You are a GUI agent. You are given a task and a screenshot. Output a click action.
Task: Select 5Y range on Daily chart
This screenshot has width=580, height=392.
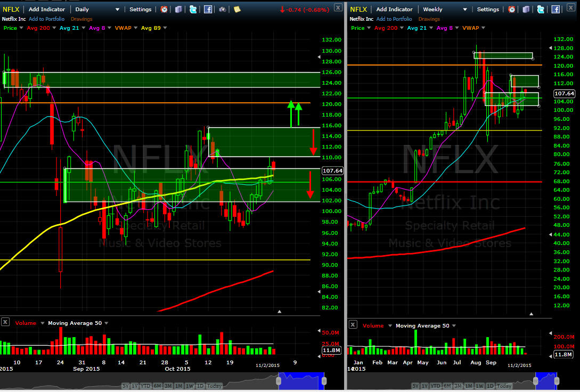(126, 386)
